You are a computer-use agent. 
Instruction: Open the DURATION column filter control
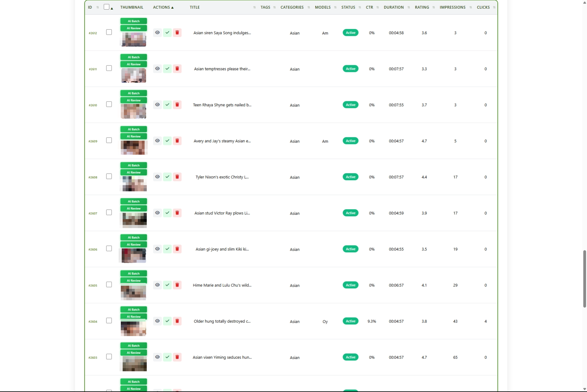point(408,7)
